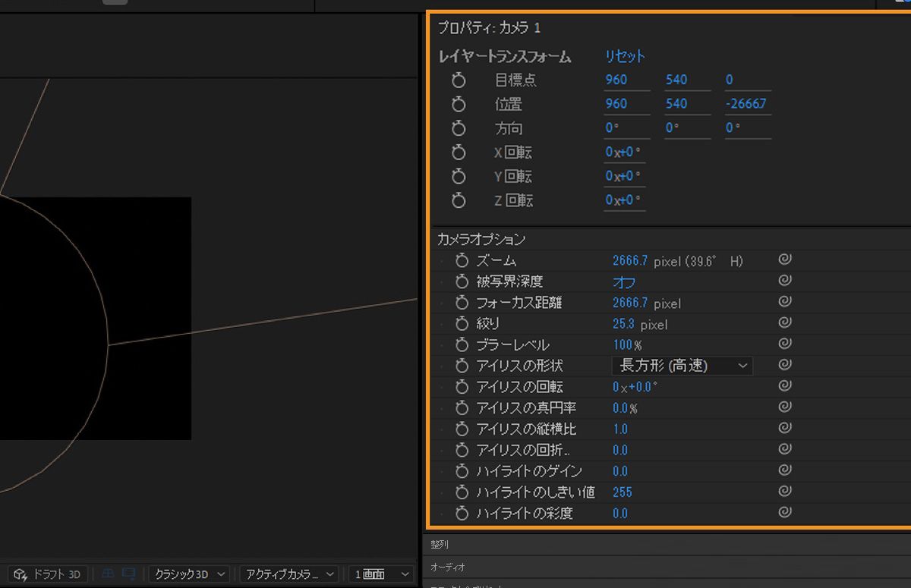Click アイリスの縦横比 value 1.0

(x=620, y=429)
